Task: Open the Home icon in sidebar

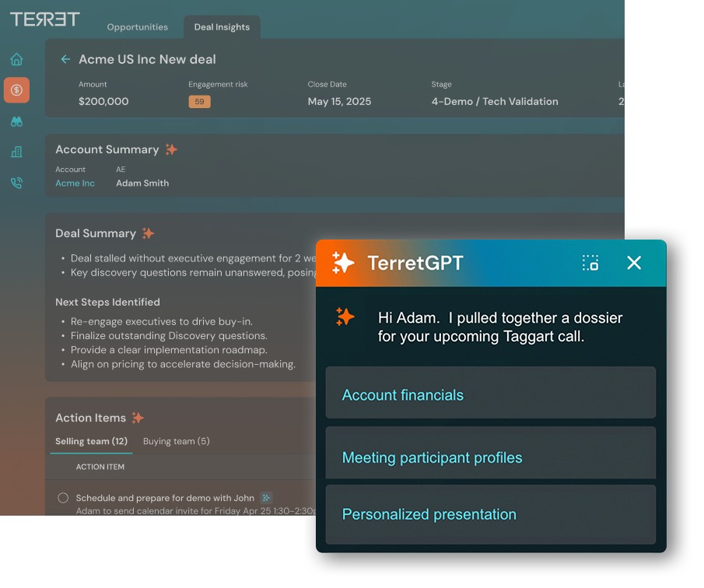Action: pyautogui.click(x=16, y=59)
